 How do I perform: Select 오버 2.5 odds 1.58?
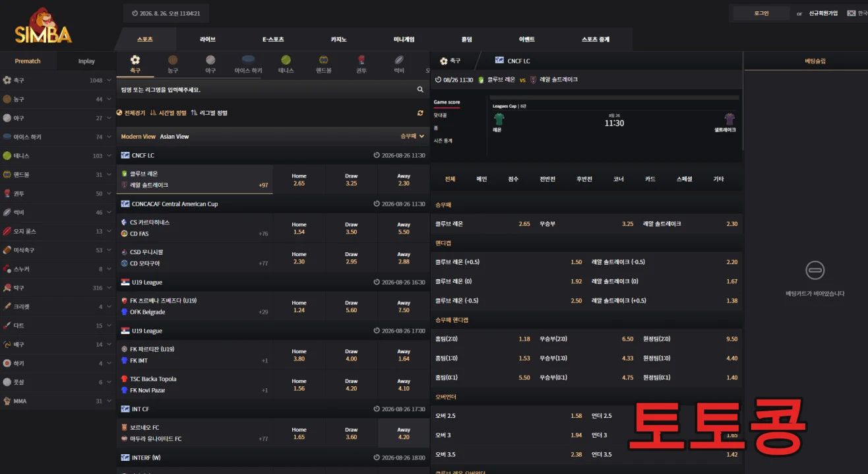pyautogui.click(x=509, y=416)
